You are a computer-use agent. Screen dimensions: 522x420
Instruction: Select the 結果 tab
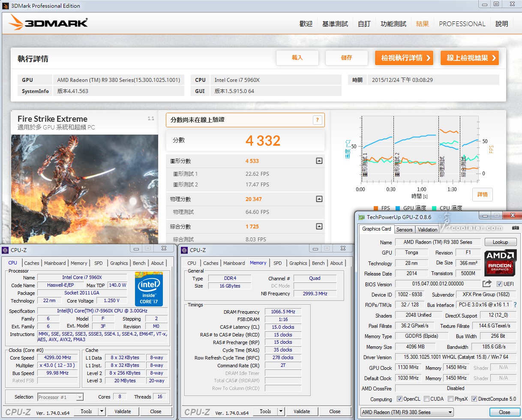coord(423,24)
